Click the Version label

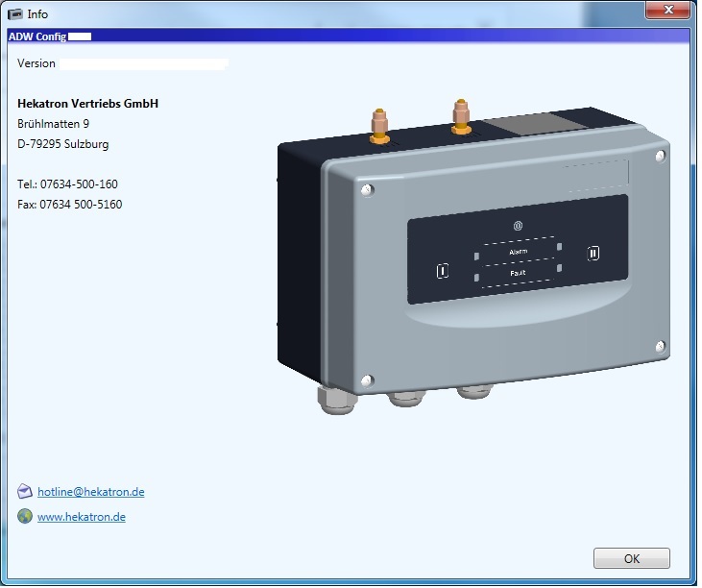(x=36, y=64)
